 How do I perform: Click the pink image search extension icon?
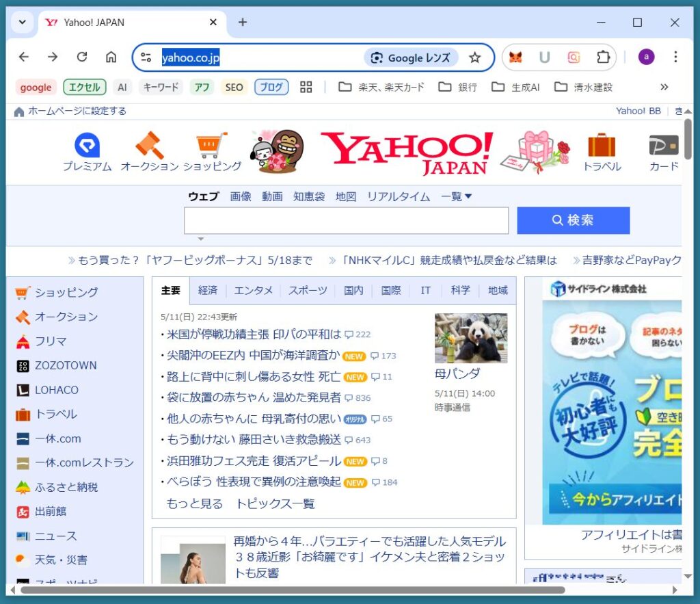point(574,57)
